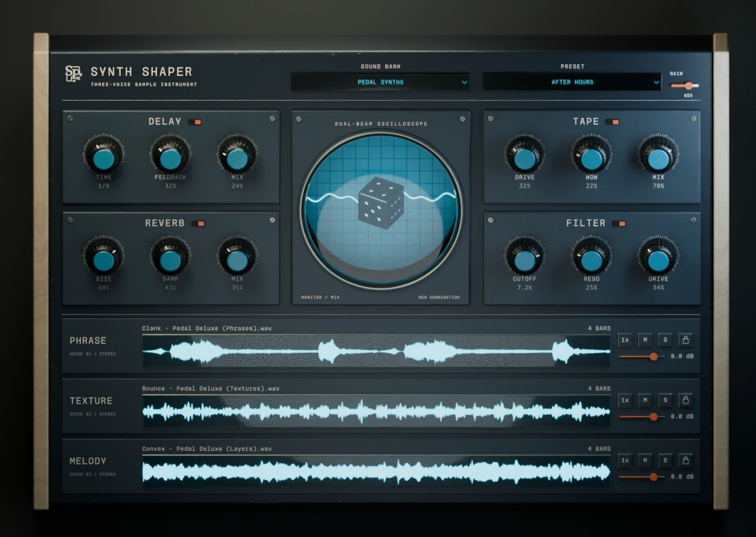Click the Reverb Mix knob
Image resolution: width=756 pixels, height=537 pixels.
click(237, 257)
